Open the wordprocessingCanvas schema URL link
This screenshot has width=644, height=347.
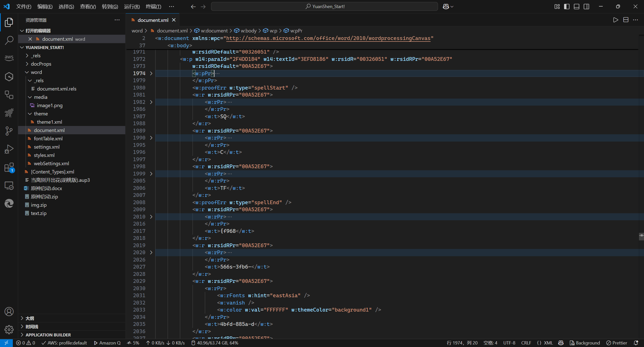coord(328,38)
